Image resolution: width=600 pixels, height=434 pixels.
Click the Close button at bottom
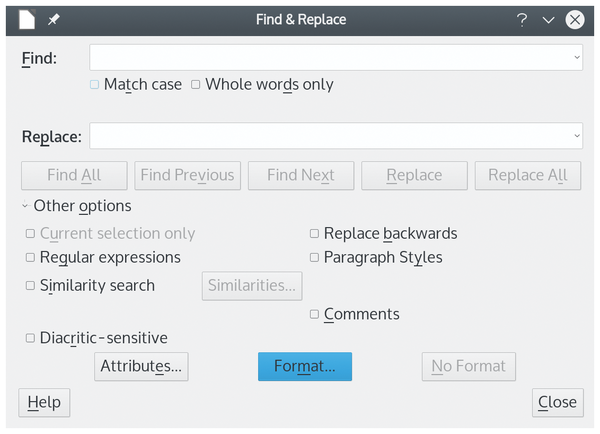pos(558,403)
